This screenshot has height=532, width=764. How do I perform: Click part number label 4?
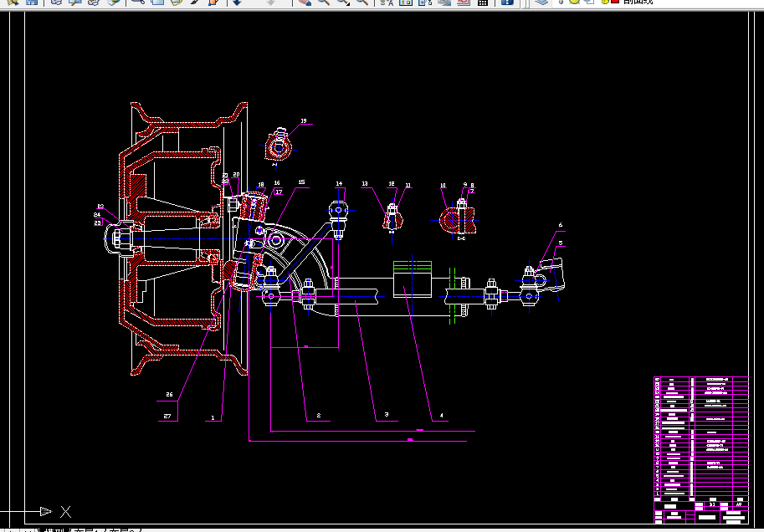(x=442, y=416)
